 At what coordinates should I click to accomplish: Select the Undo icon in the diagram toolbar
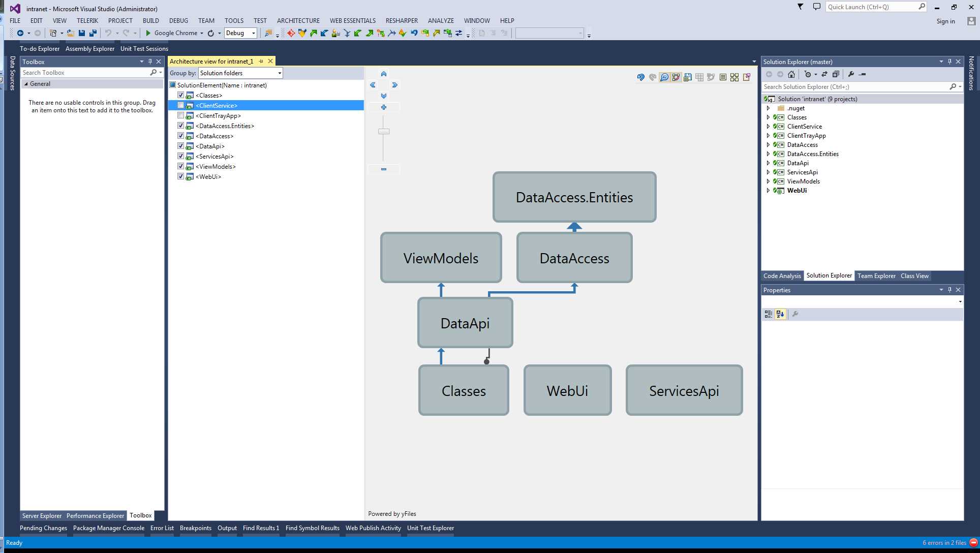click(x=640, y=77)
